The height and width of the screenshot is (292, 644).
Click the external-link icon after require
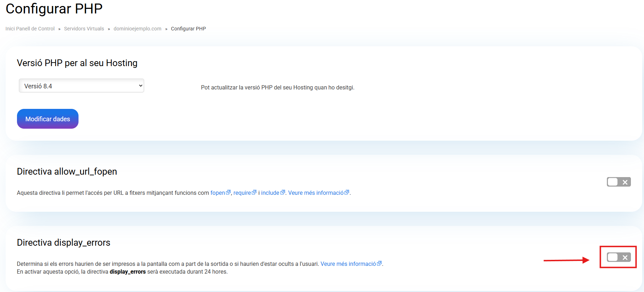point(254,192)
